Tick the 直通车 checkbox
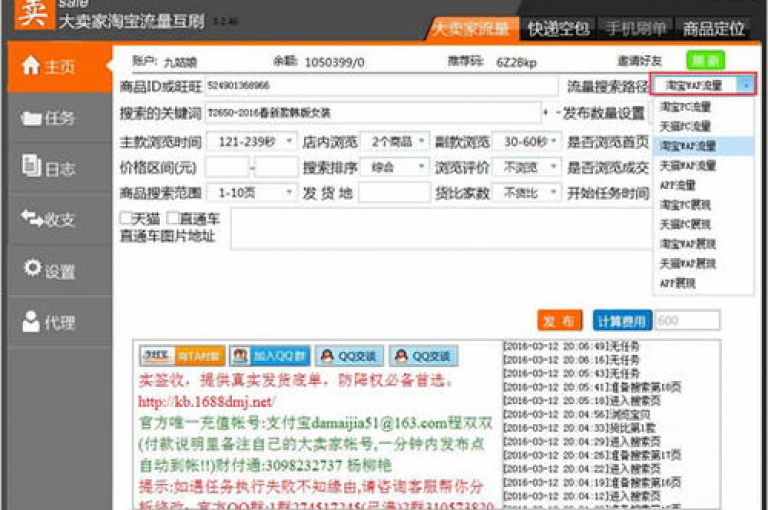This screenshot has height=510, width=768. [173, 218]
